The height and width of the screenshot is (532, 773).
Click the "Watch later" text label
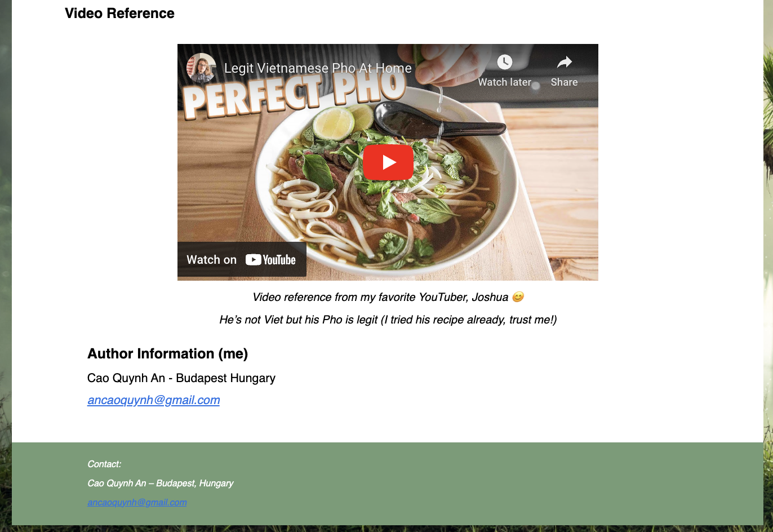pyautogui.click(x=504, y=82)
